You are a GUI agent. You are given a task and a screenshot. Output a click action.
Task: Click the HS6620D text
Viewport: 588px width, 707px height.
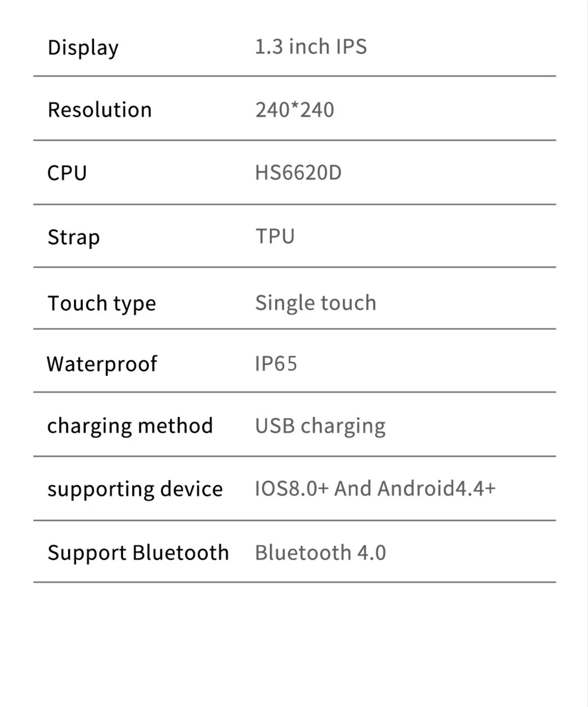tap(298, 173)
